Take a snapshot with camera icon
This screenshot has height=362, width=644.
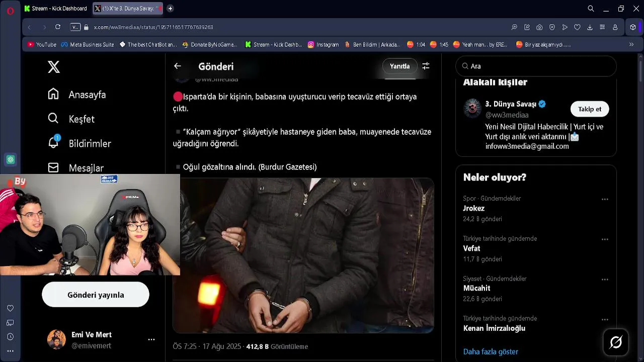pyautogui.click(x=539, y=27)
